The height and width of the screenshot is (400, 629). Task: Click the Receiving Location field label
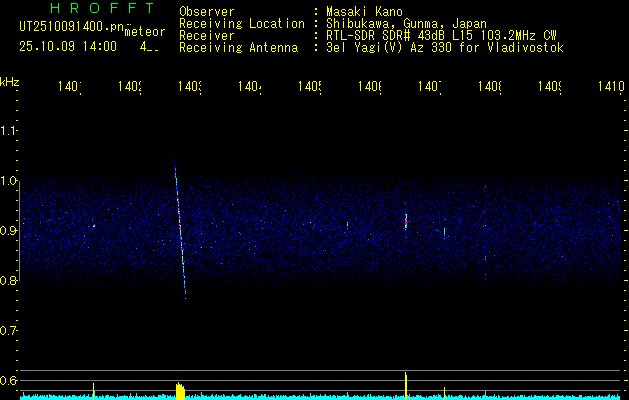coord(241,24)
